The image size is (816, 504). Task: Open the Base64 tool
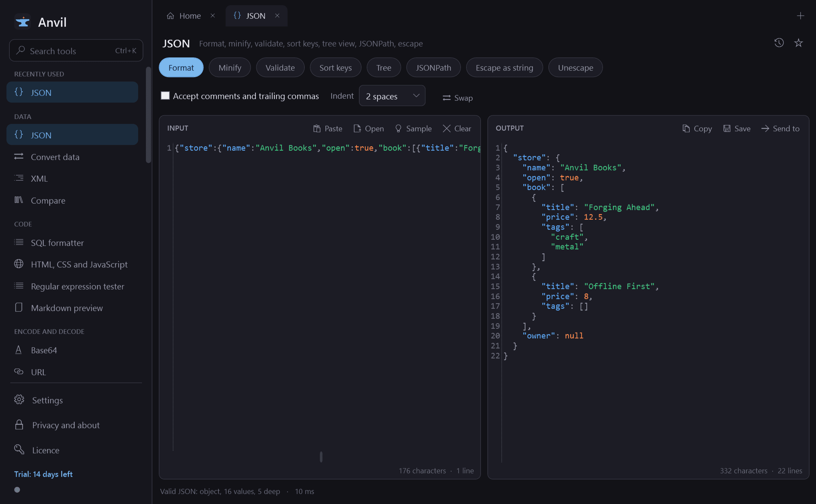[x=72, y=350]
